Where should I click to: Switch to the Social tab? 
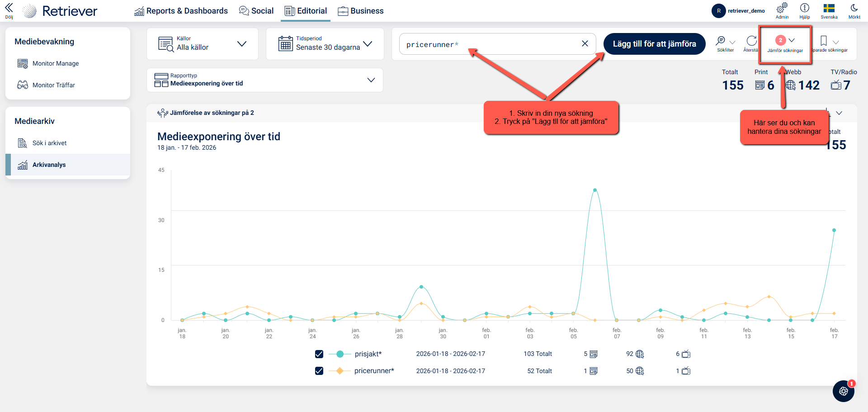point(256,11)
